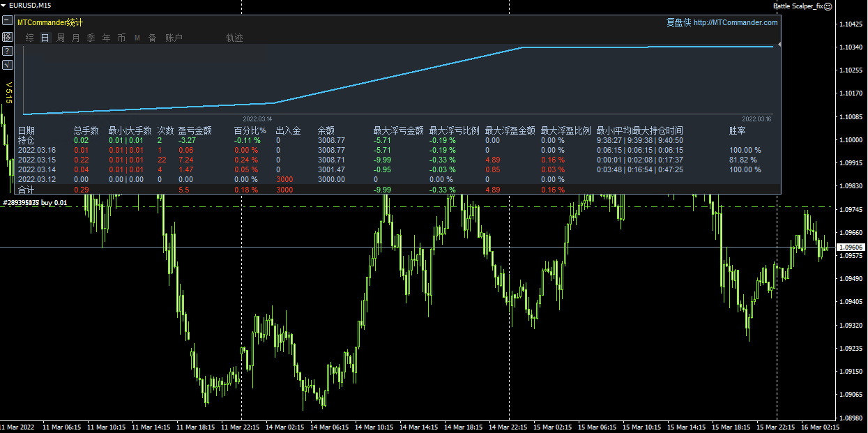Switch to the 周 weekly tab
The height and width of the screenshot is (433, 868).
(x=61, y=38)
